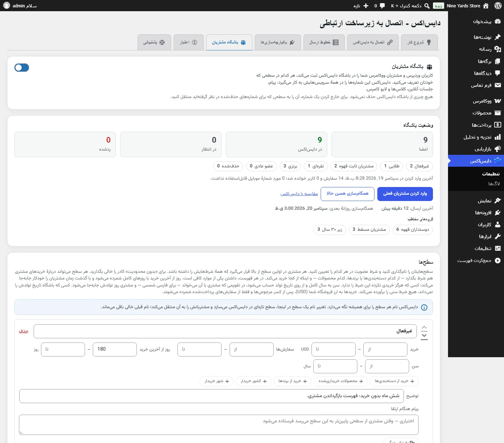Toggle the باشگاه مشتریان switch
The image size is (504, 443).
pos(22,68)
